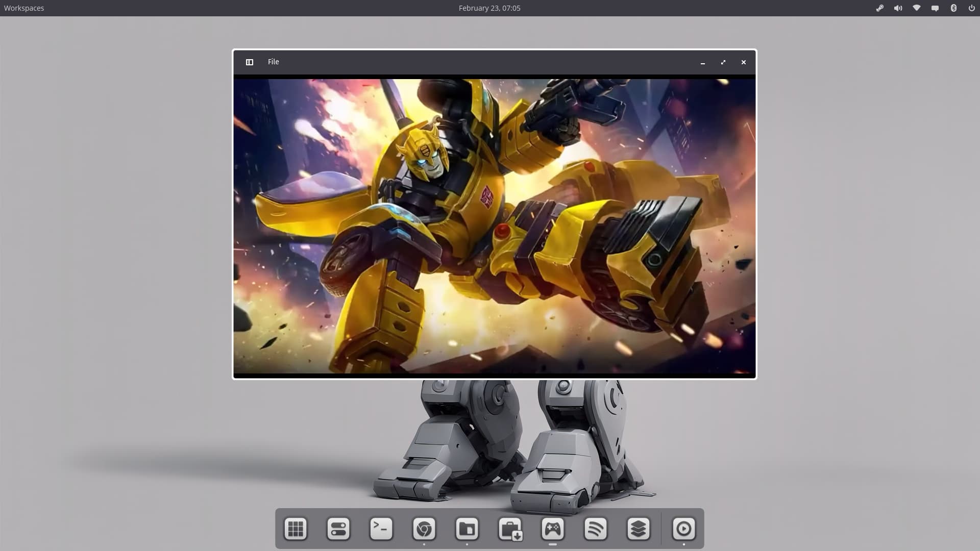Launch the terminal from dock
The height and width of the screenshot is (551, 980).
(381, 529)
